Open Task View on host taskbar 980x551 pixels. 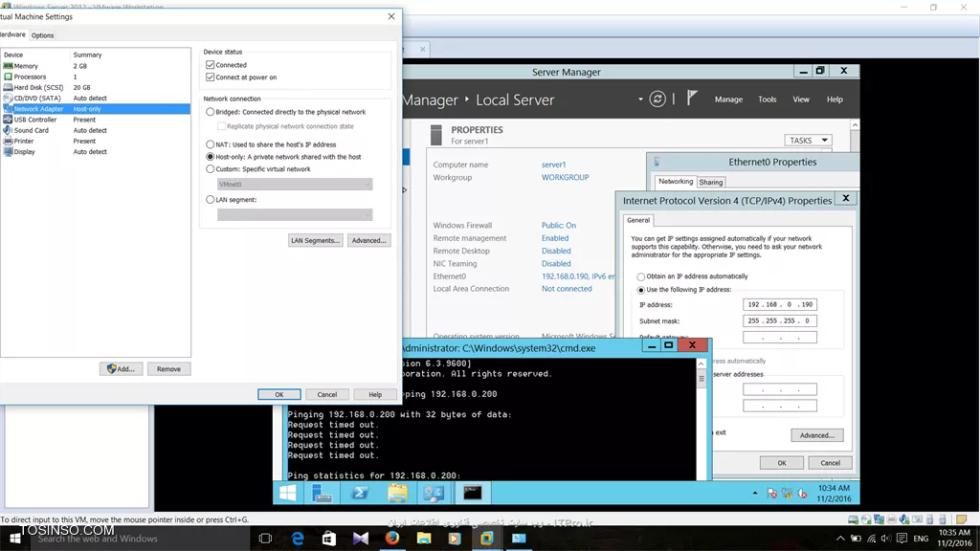tap(265, 538)
